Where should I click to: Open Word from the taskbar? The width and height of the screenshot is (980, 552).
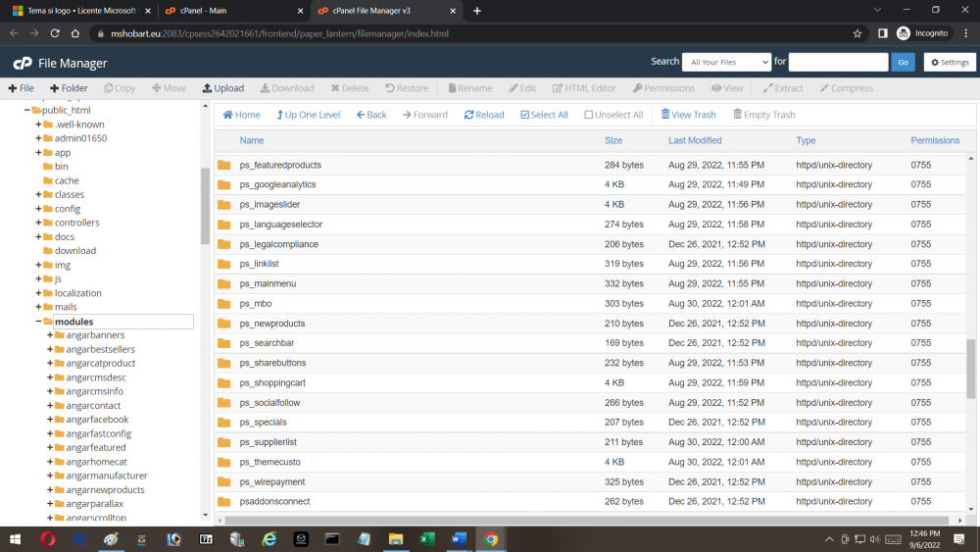(459, 539)
